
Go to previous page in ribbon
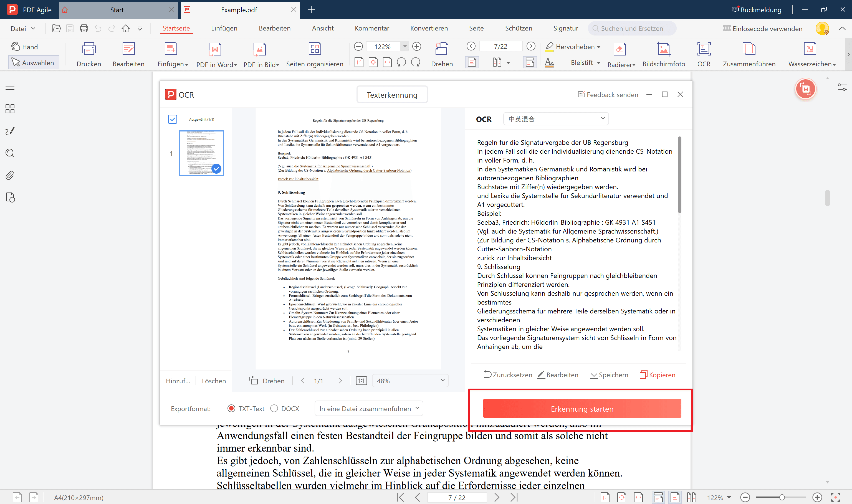point(471,46)
